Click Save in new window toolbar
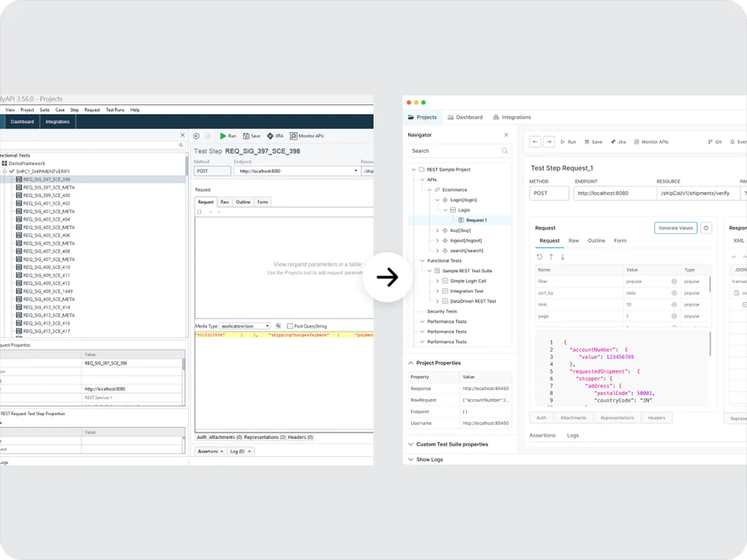Screen dimensions: 747x560 [x=593, y=142]
